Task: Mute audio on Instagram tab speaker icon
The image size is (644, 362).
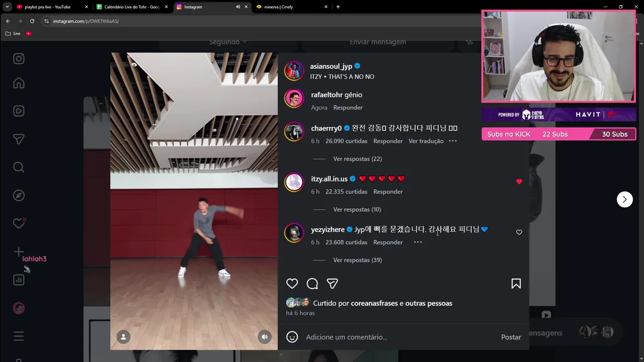Action: [238, 7]
